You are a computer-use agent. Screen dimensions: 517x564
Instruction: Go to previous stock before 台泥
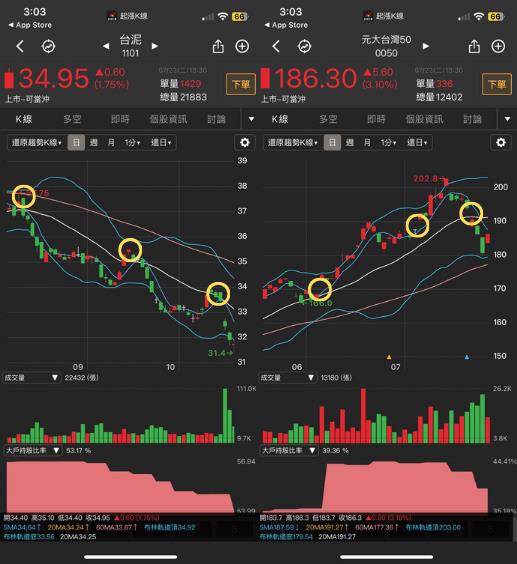pyautogui.click(x=106, y=46)
